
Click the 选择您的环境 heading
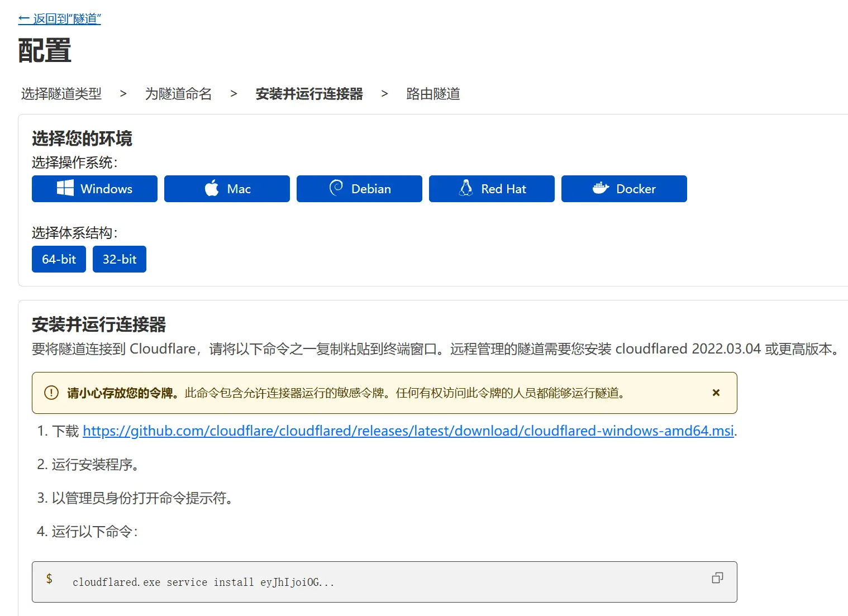pyautogui.click(x=82, y=138)
